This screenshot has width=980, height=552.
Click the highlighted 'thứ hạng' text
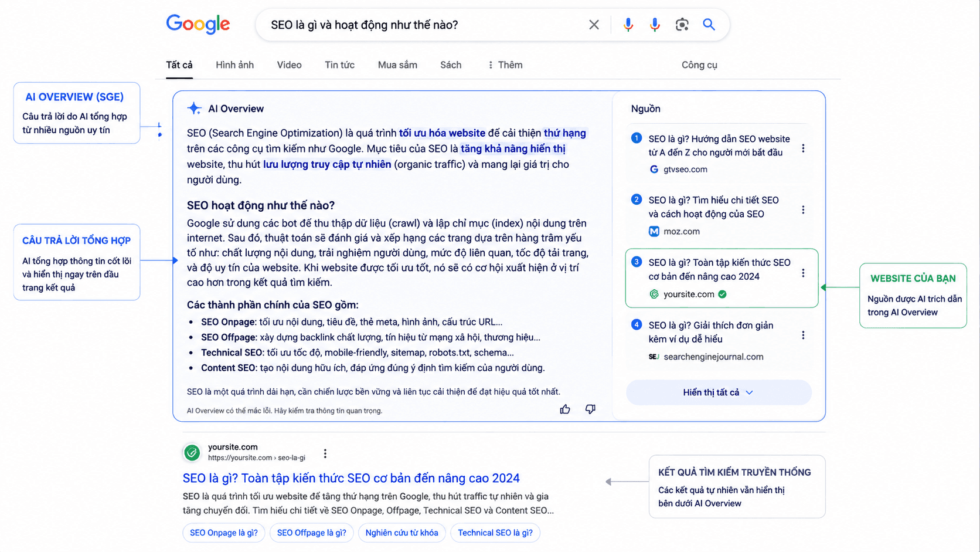click(564, 133)
